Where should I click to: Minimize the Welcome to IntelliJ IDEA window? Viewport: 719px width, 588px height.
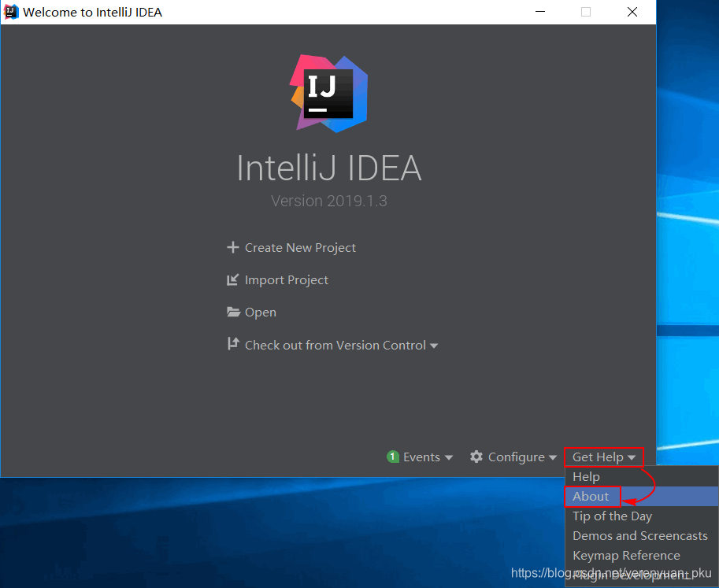(540, 12)
